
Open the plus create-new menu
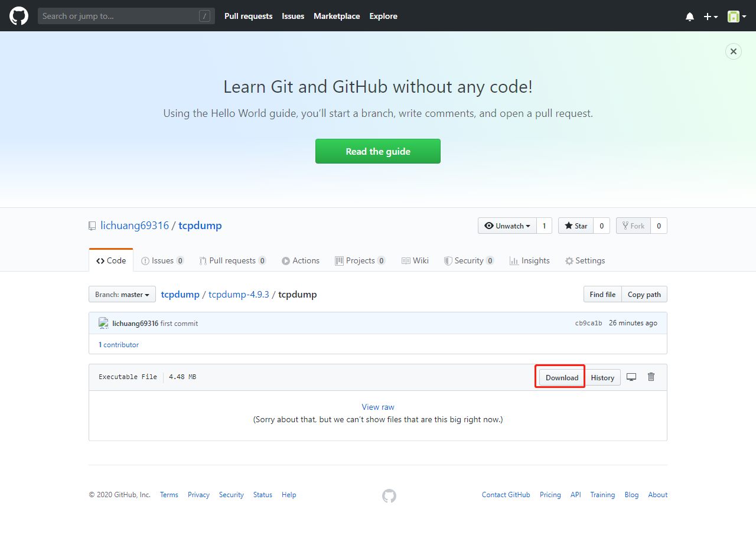(x=711, y=17)
